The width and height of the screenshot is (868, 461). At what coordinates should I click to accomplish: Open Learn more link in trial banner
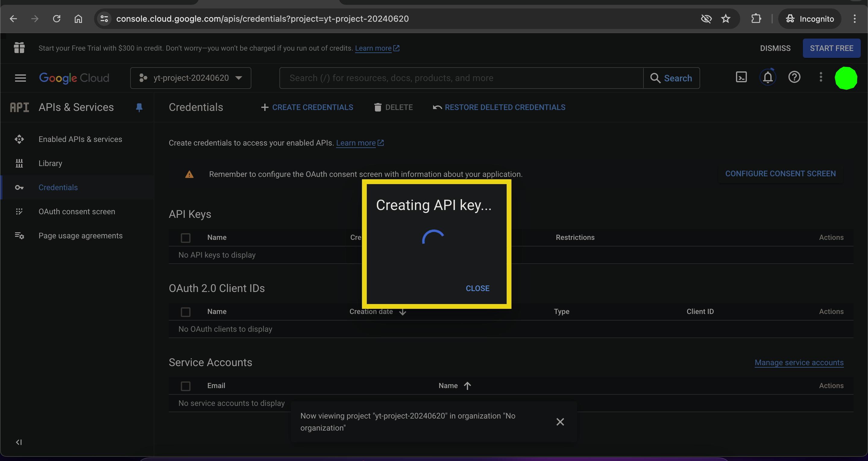(x=377, y=48)
